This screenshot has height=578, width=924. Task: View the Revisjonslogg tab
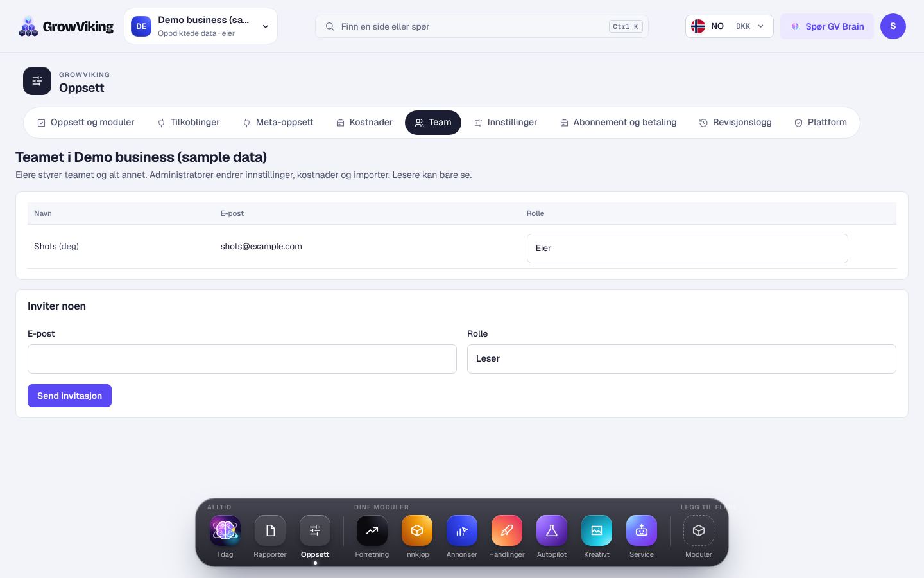[x=735, y=123]
